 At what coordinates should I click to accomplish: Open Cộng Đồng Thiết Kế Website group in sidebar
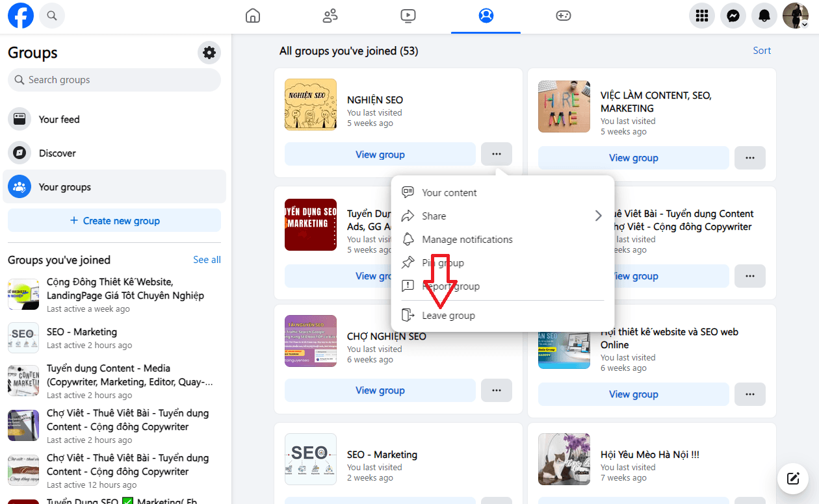point(114,295)
